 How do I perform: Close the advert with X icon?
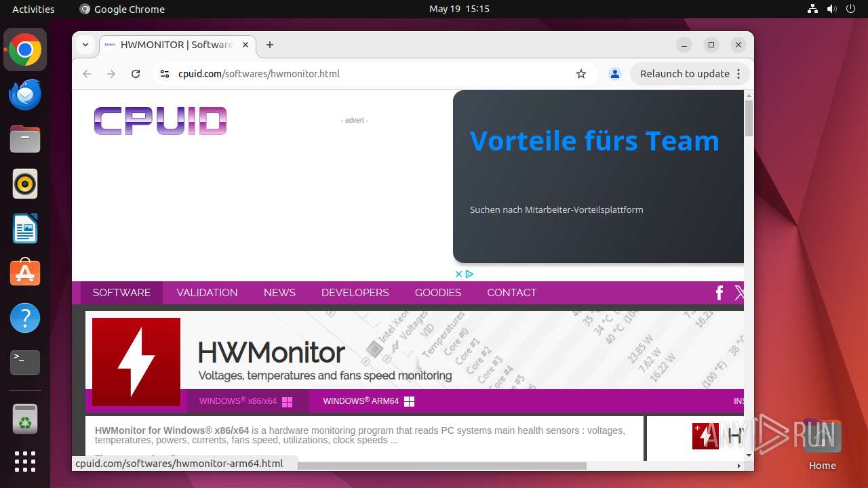pos(458,274)
